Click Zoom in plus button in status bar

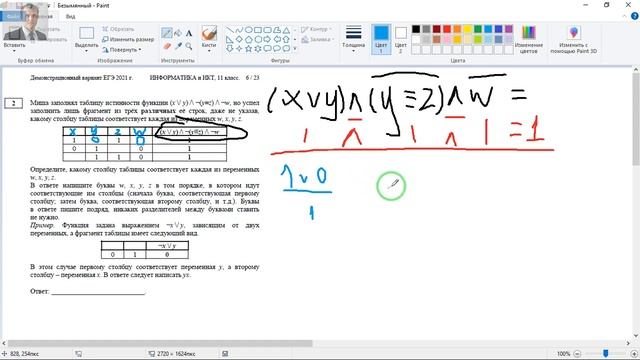634,353
